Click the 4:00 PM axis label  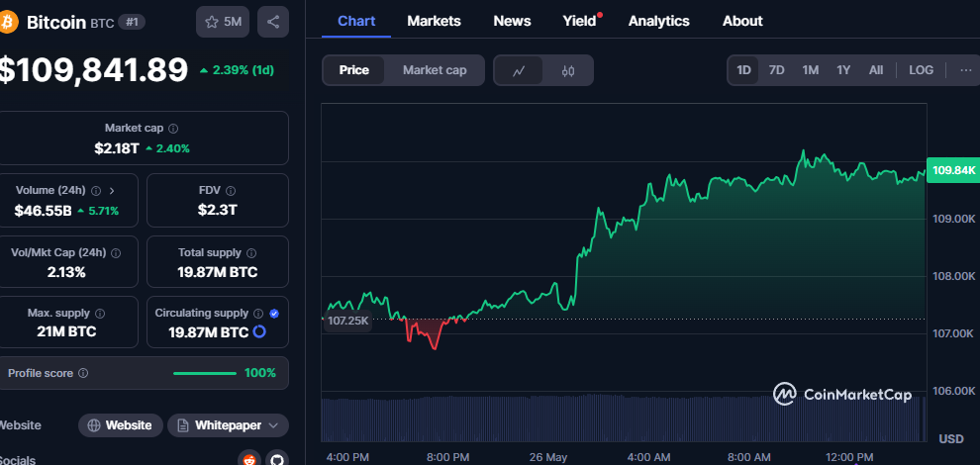point(348,457)
